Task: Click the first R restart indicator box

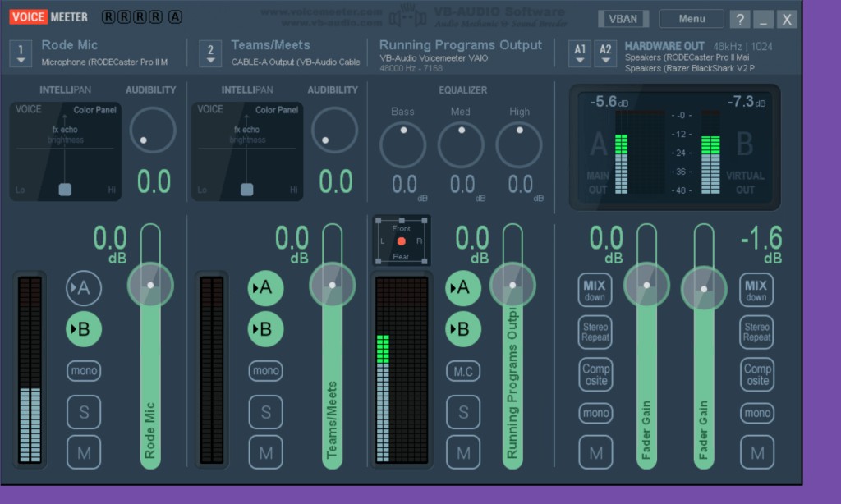Action: coord(108,17)
